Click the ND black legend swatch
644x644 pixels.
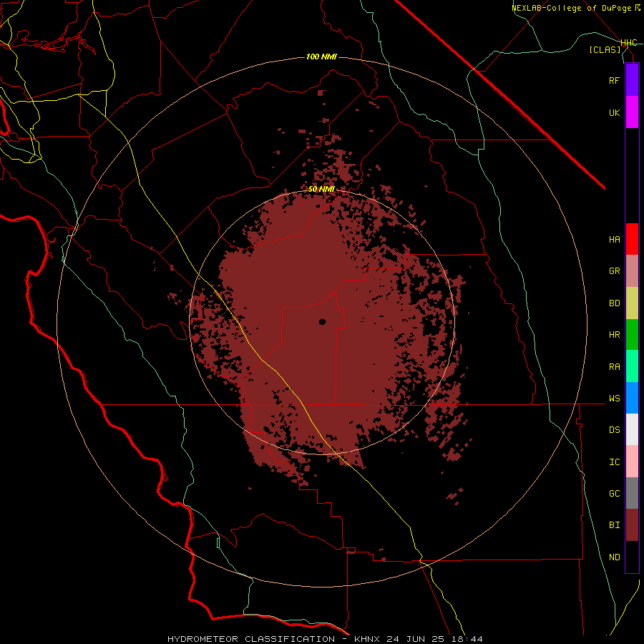pyautogui.click(x=632, y=557)
